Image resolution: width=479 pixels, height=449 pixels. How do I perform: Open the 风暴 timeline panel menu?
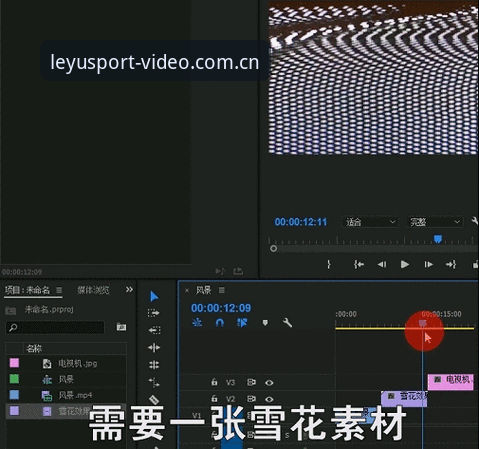[x=222, y=290]
